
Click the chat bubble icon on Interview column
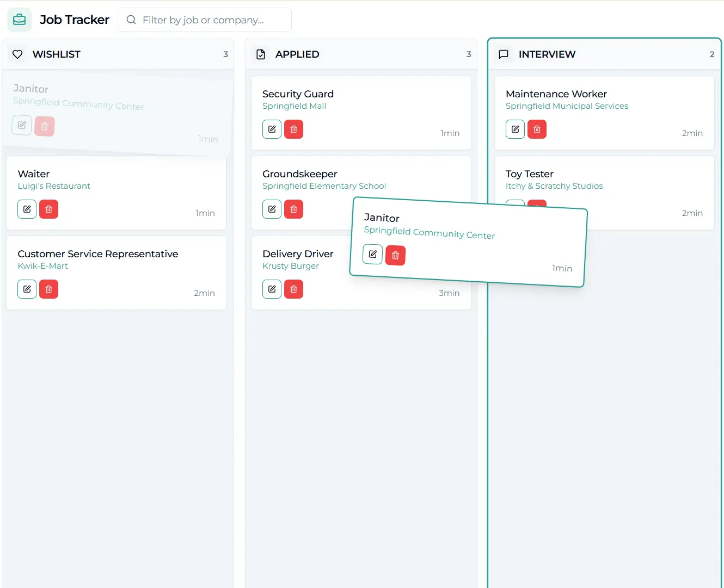[x=504, y=54]
